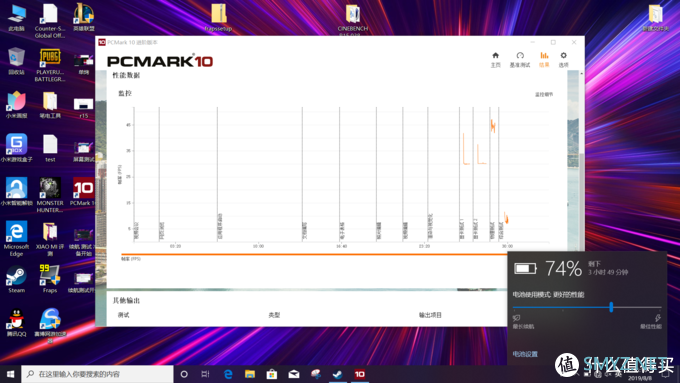The width and height of the screenshot is (680, 383).
Task: Open the battery settings (电池设置) link
Action: click(525, 354)
